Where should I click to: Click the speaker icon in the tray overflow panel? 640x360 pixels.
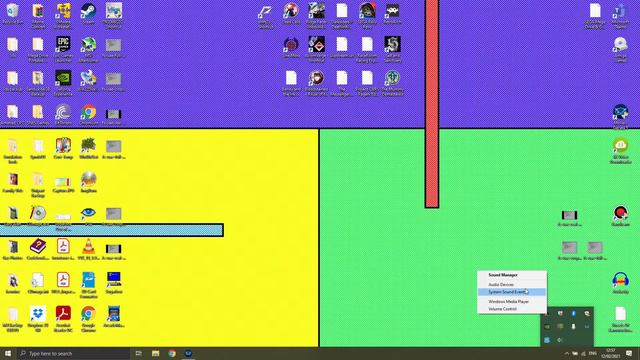coord(560,340)
